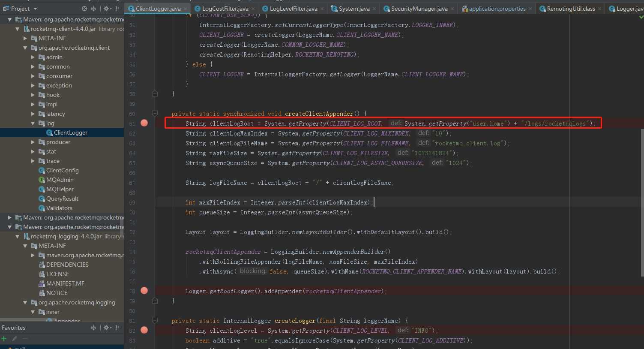Screen dimensions: 644x349
Task: Open the Project panel settings gear
Action: click(107, 9)
